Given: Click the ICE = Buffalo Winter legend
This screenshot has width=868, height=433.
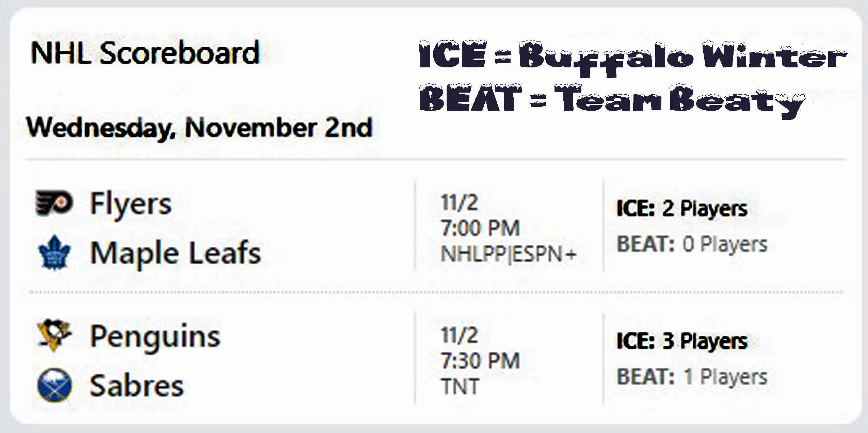Looking at the screenshot, I should tap(632, 56).
